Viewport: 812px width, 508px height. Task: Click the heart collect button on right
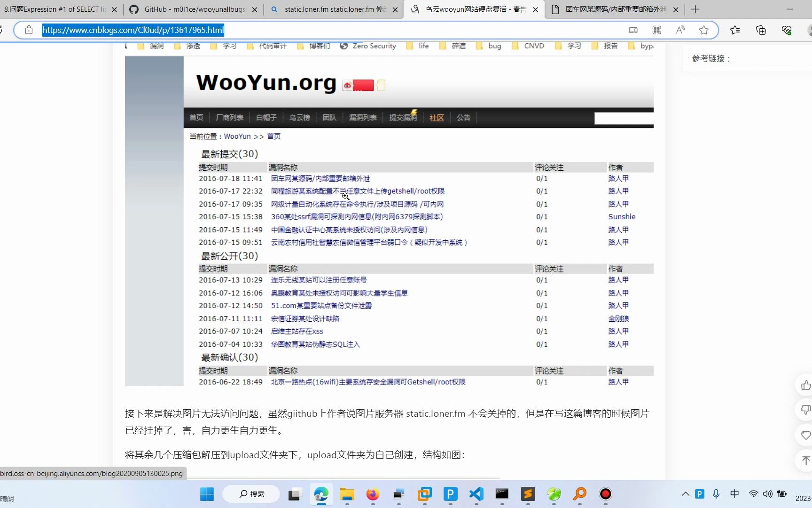tap(805, 435)
